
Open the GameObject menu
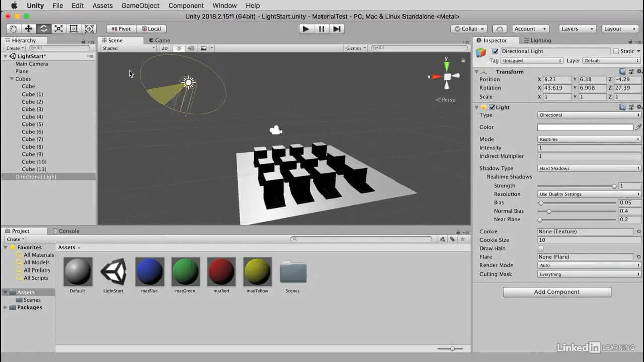tap(140, 6)
